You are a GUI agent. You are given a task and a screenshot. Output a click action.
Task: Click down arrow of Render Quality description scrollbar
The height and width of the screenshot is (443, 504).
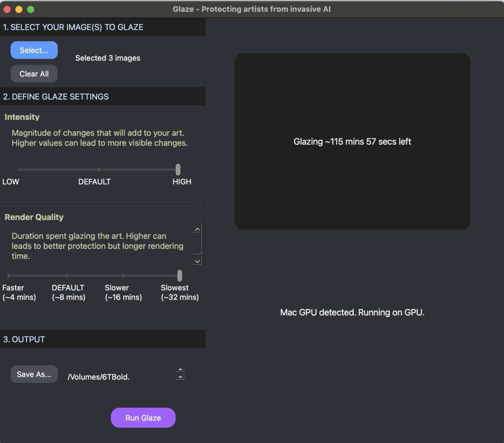(x=197, y=261)
